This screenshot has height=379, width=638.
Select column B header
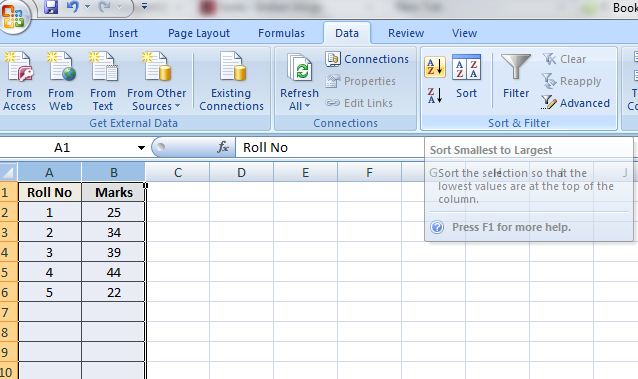click(x=114, y=172)
